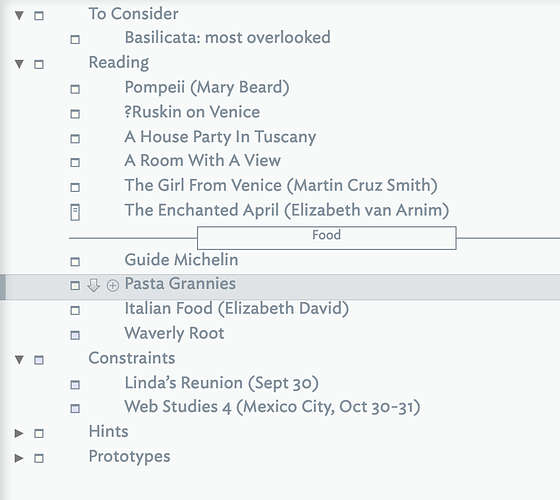Viewport: 560px width, 500px height.
Task: Select The Girl From Venice item
Action: (x=281, y=186)
